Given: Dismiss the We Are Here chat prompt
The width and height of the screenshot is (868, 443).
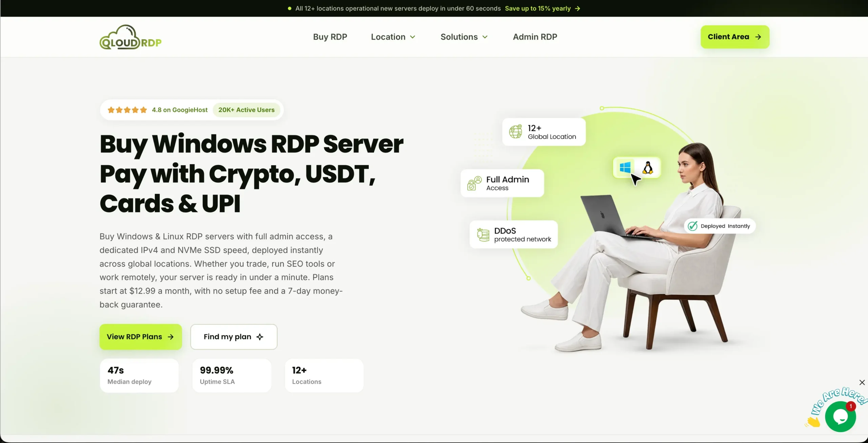Looking at the screenshot, I should (x=862, y=382).
